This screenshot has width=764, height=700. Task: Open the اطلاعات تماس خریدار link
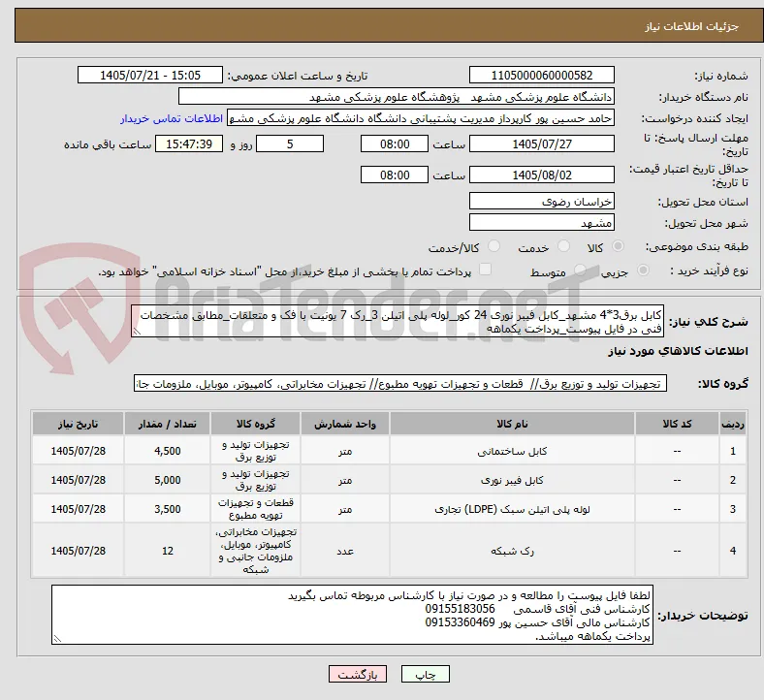(x=172, y=118)
